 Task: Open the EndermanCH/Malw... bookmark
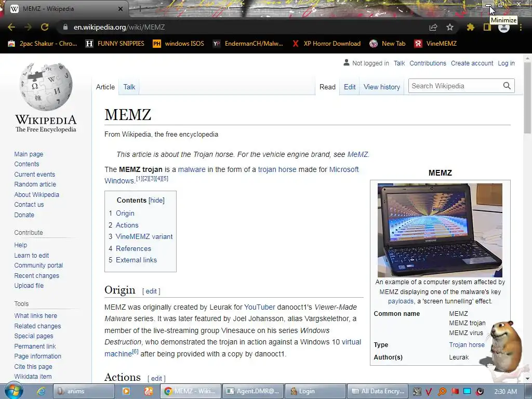coord(248,44)
